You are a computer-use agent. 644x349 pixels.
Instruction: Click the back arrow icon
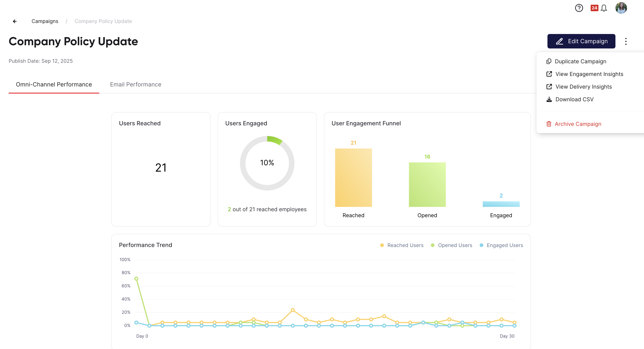pos(15,21)
